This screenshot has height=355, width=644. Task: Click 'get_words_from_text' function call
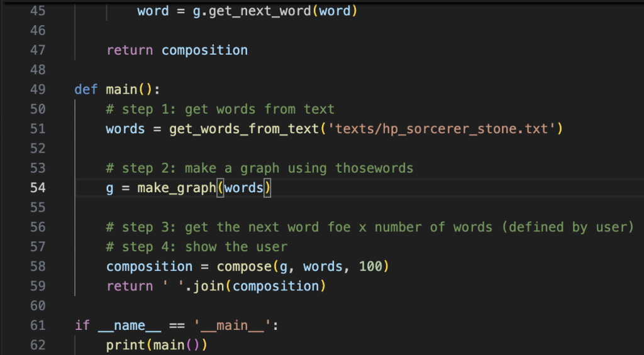click(244, 129)
